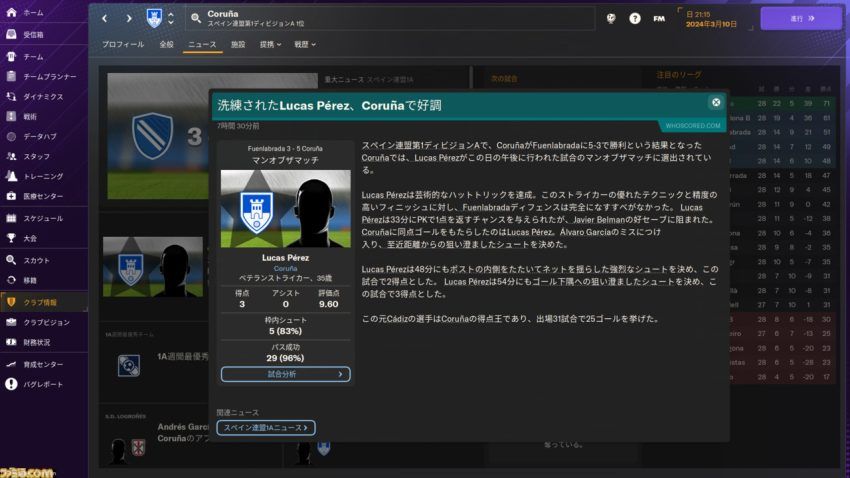Open the club switcher arrows beside badge
The height and width of the screenshot is (478, 850).
(171, 18)
